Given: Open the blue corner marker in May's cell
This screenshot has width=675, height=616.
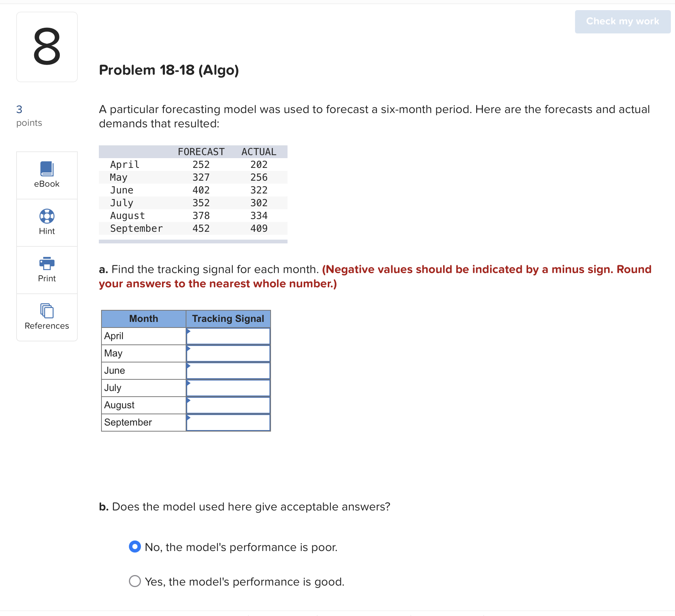Looking at the screenshot, I should (188, 348).
